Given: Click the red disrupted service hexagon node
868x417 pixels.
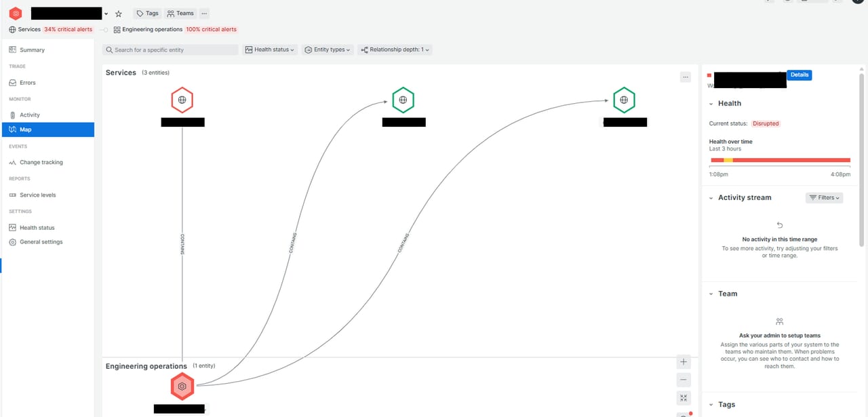Looking at the screenshot, I should [x=182, y=100].
